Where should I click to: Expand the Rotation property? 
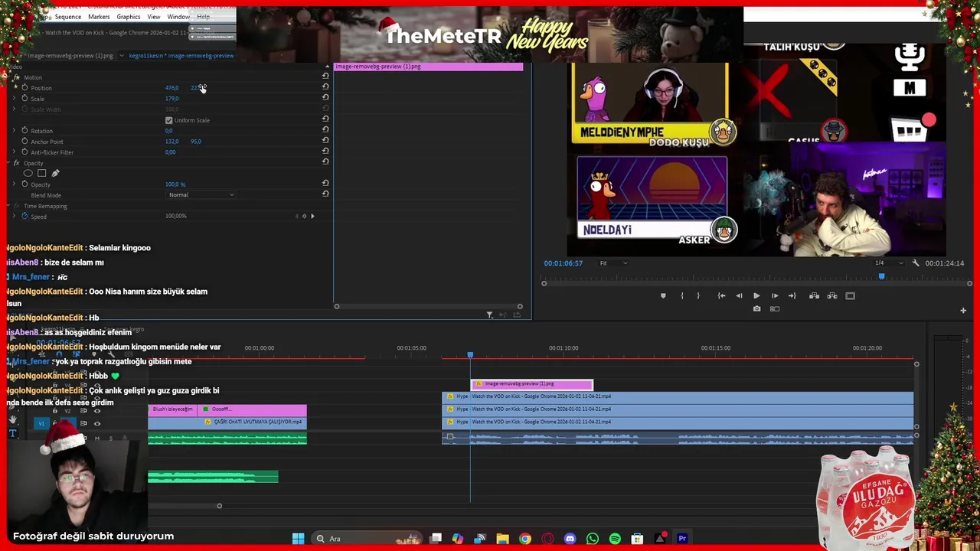(14, 130)
